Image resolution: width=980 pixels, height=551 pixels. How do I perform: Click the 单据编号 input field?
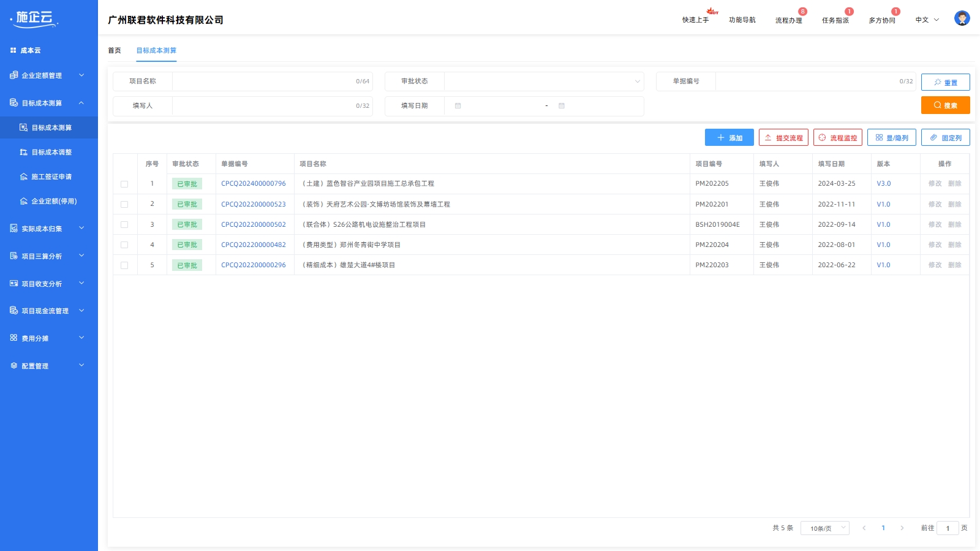tap(815, 82)
